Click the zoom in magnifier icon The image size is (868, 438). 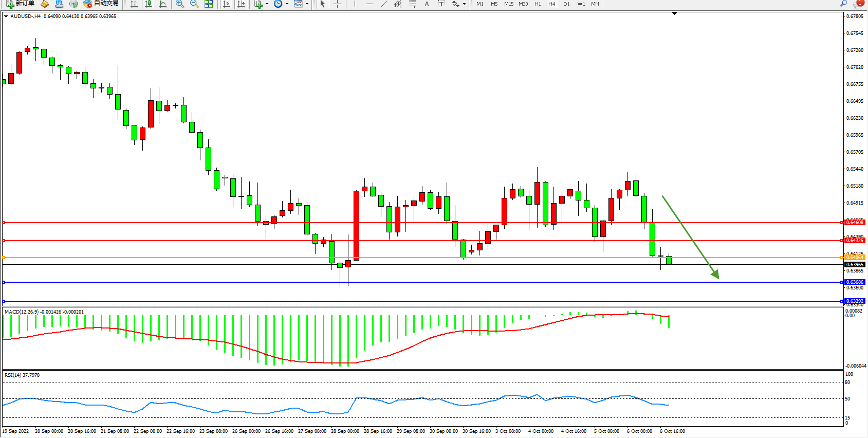click(x=179, y=4)
